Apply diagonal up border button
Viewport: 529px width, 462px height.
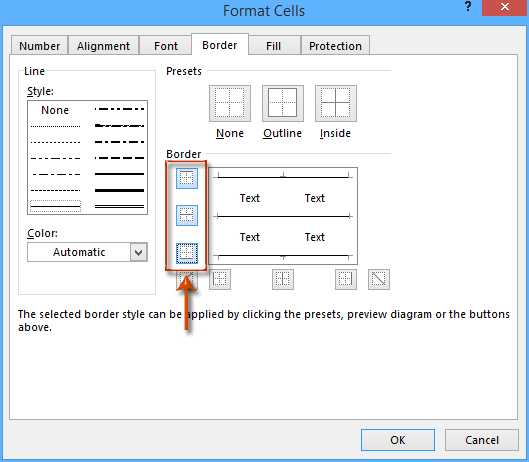187,280
